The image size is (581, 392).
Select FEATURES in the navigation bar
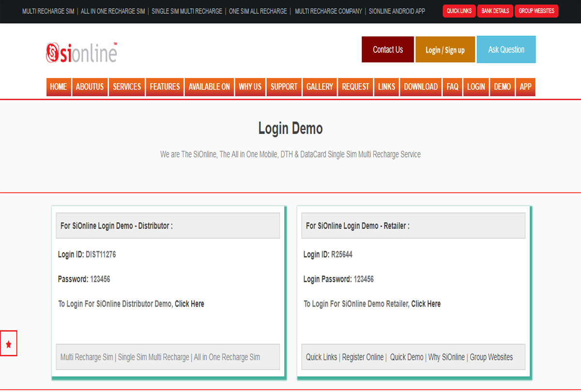165,87
